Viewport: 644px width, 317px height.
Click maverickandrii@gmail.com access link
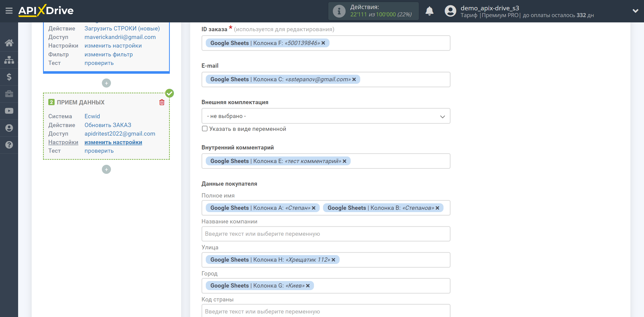coord(120,37)
